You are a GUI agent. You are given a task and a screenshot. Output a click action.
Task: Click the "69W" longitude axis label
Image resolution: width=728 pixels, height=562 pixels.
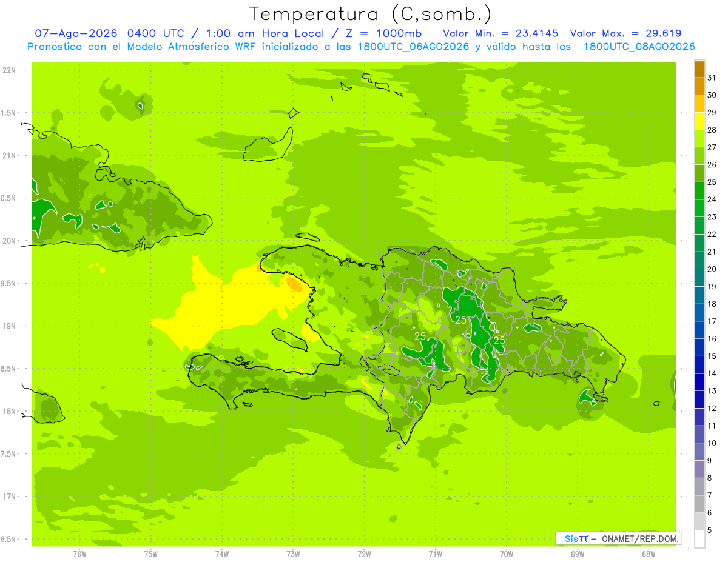pos(578,554)
